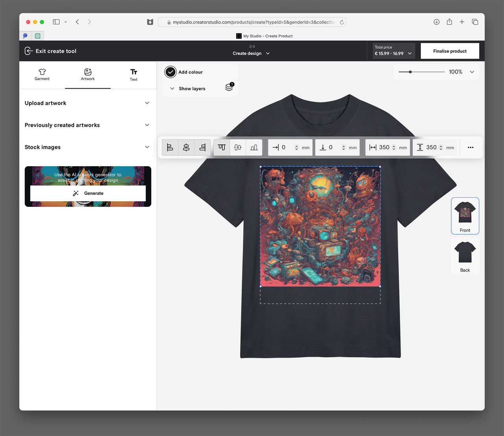This screenshot has height=436, width=504.
Task: Open the Create design step dropdown
Action: click(x=251, y=53)
